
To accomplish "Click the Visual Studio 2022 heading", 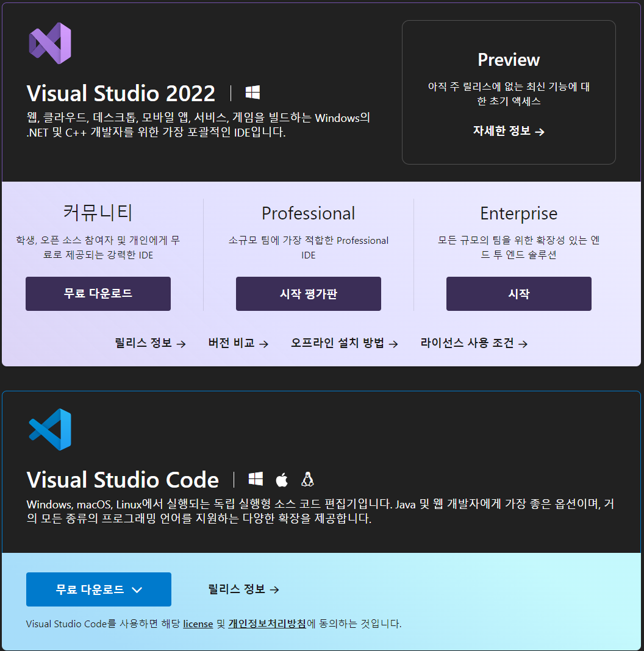I will (x=121, y=93).
